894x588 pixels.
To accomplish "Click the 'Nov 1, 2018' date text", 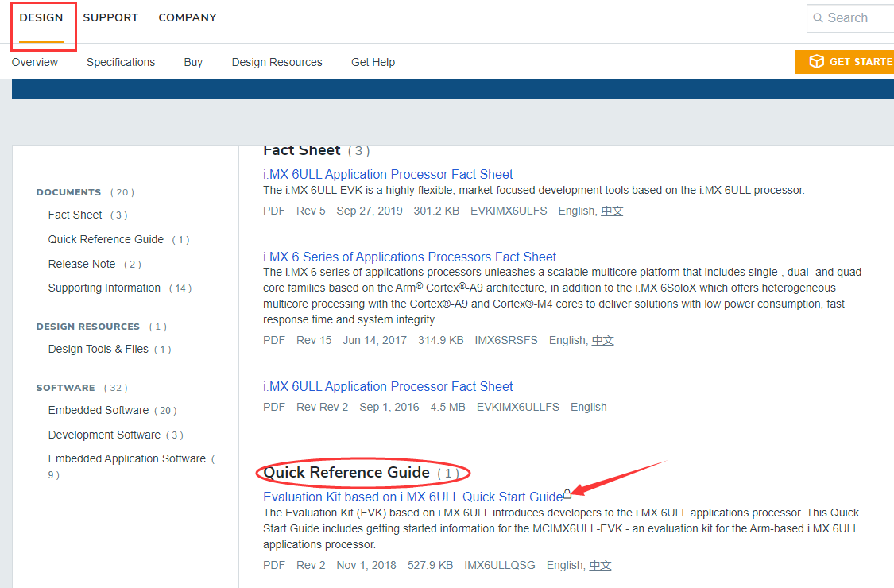I will pyautogui.click(x=366, y=565).
